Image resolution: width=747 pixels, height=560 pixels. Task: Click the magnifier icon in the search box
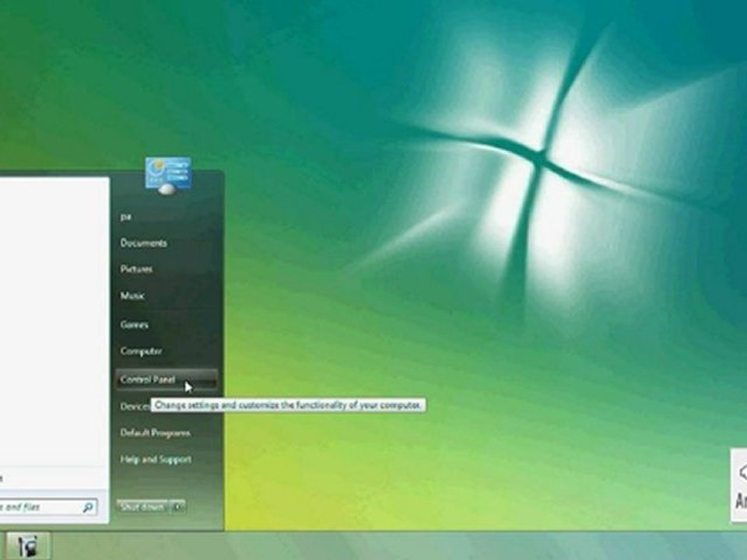pos(88,508)
